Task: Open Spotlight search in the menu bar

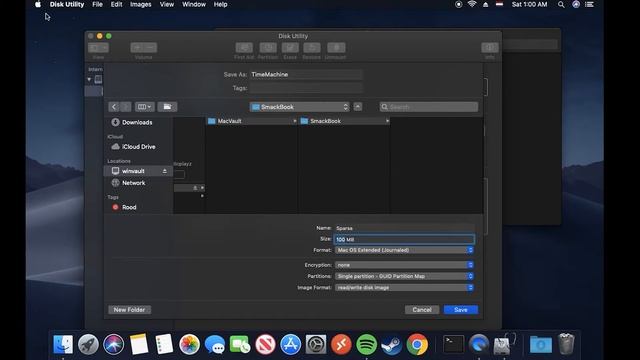Action: [x=561, y=4]
